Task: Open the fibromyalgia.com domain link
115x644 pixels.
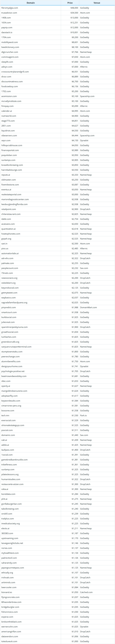Action: [10, 8]
